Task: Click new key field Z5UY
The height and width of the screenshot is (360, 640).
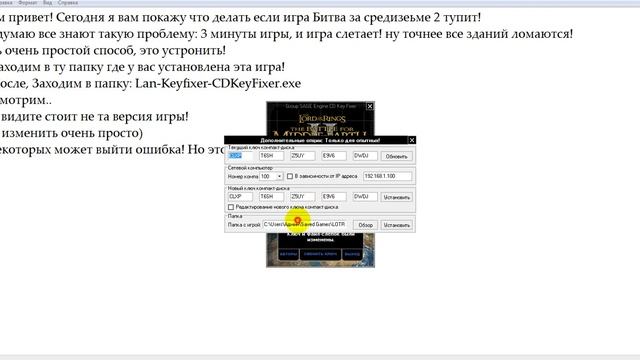Action: point(302,196)
